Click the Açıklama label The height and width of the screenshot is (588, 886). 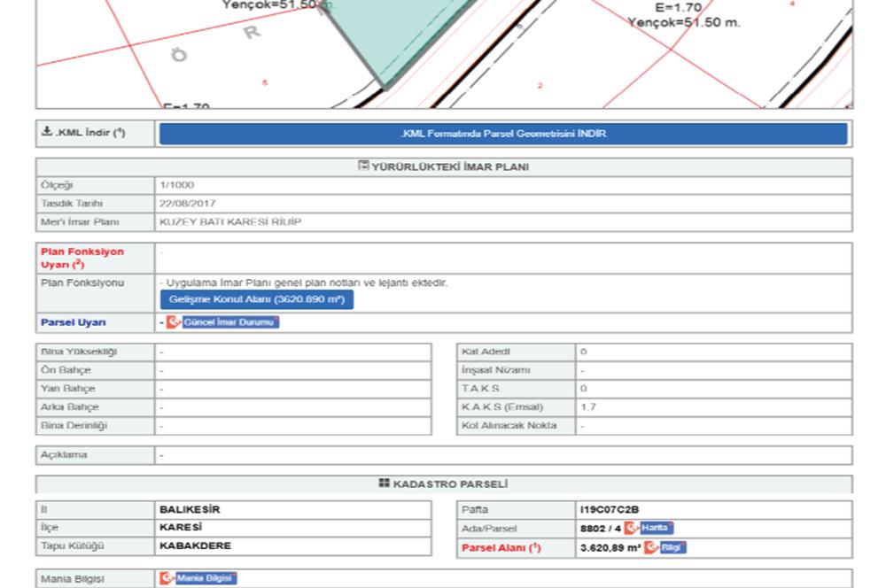pos(64,455)
